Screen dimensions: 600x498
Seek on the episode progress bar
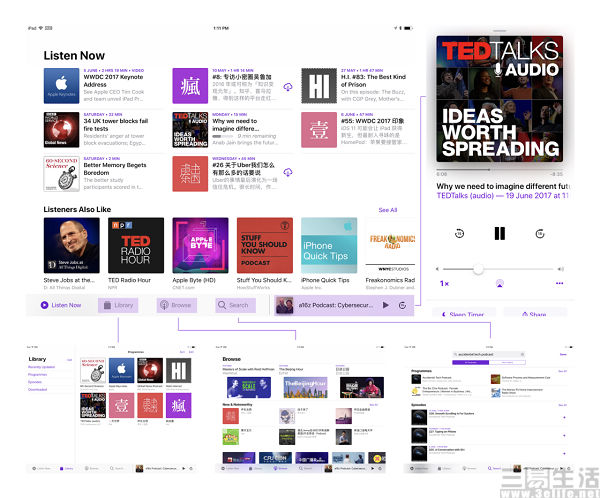point(499,169)
